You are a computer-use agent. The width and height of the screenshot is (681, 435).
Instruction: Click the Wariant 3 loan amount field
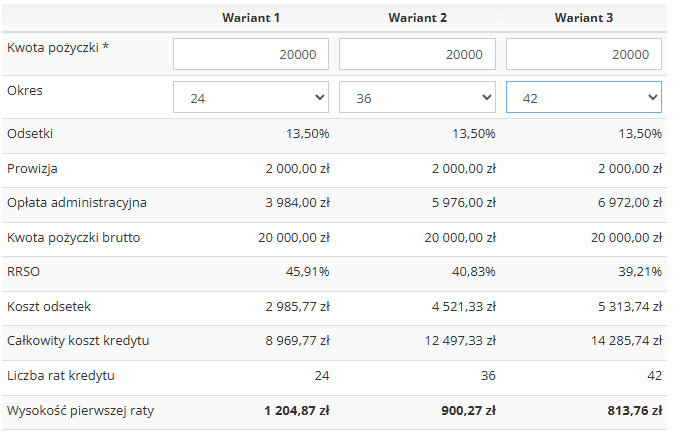pyautogui.click(x=584, y=54)
